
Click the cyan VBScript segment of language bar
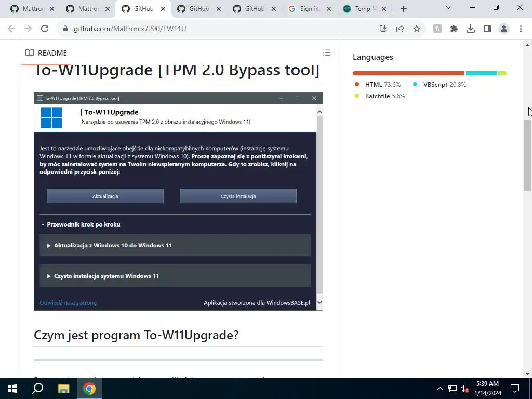(x=481, y=73)
